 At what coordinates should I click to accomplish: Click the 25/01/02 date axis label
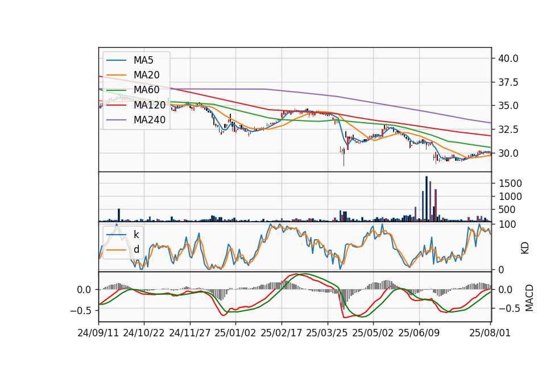(x=235, y=333)
